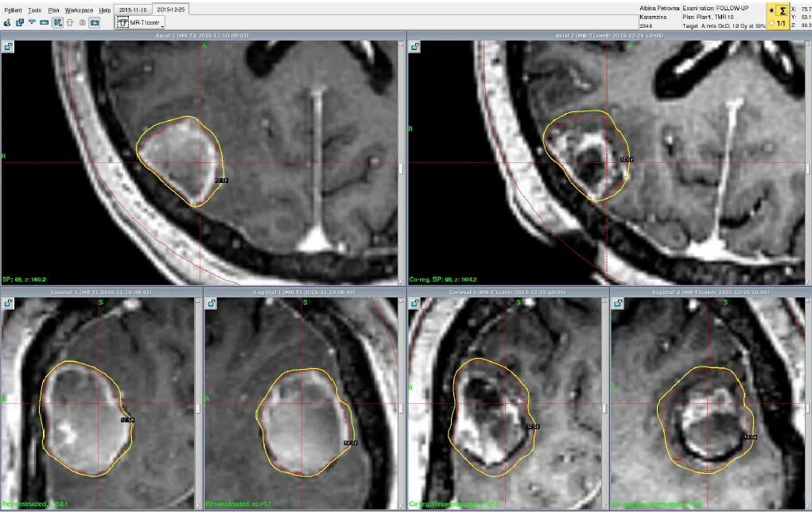Viewport: 812px width, 513px height.
Task: Click the Y coordinate value 53.1
Action: click(806, 17)
